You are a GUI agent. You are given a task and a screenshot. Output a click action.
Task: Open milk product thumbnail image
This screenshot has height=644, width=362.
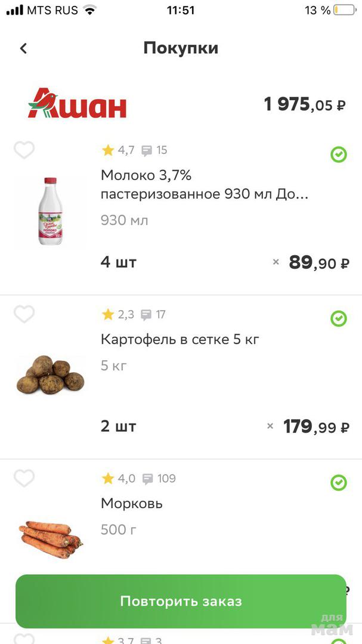50,212
